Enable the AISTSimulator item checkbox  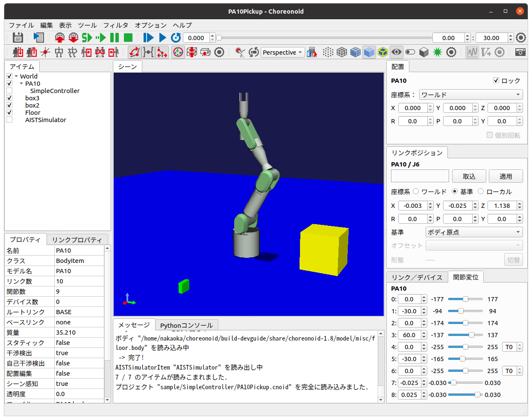click(9, 120)
